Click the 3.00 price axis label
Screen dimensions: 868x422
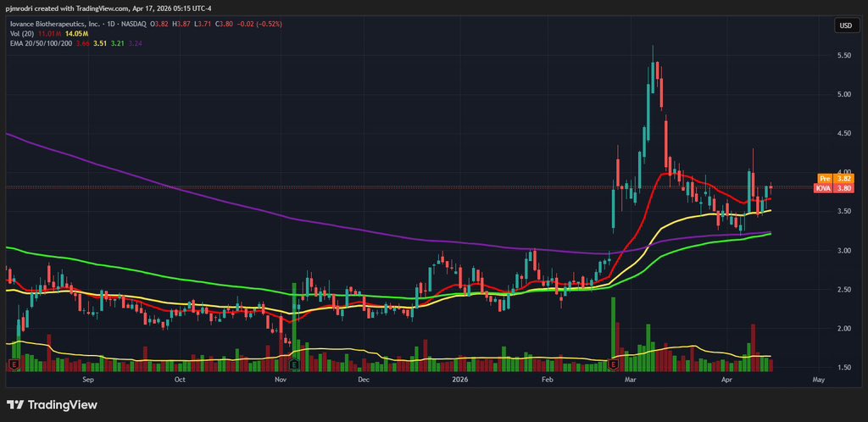click(844, 251)
